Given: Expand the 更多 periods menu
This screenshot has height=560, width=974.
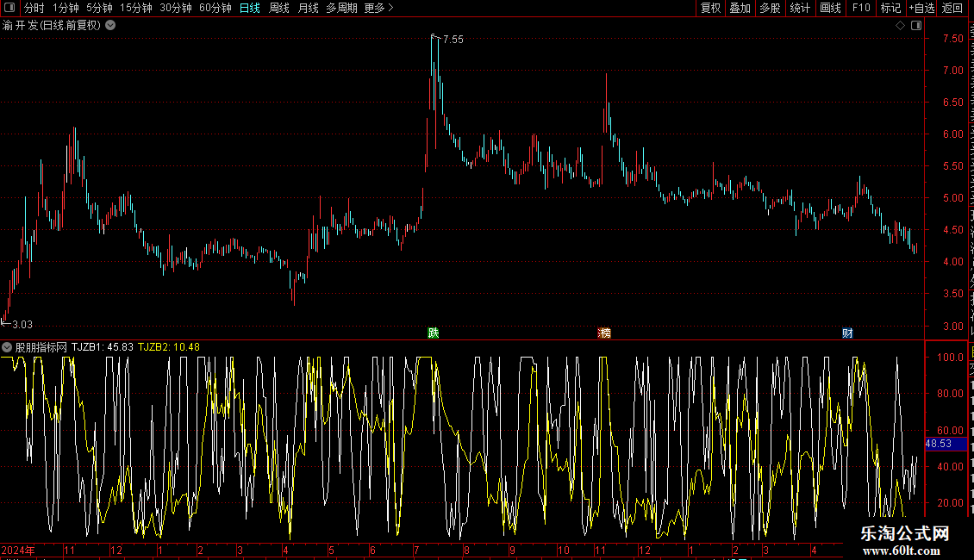Looking at the screenshot, I should [x=379, y=8].
